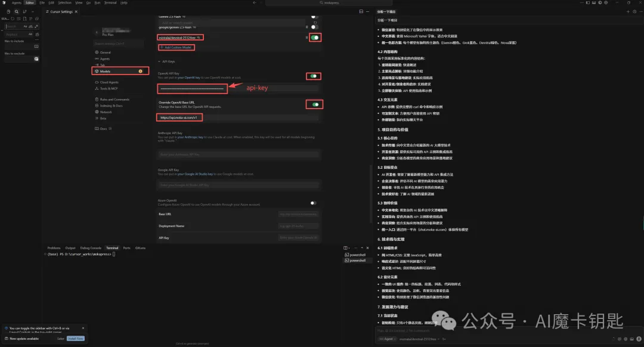Screen dimensions: 644x347
Task: Enable case-sensitive search with the Aa icon
Action: pos(25,26)
